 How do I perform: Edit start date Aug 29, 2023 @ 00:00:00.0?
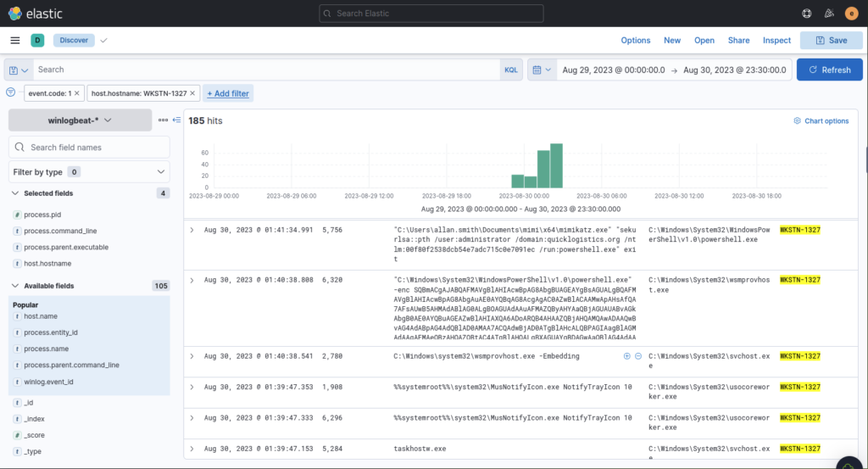click(614, 70)
